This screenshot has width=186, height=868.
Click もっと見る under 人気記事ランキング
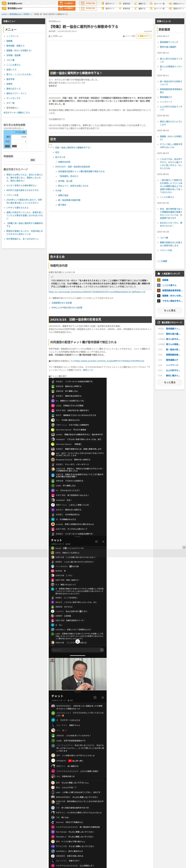pos(170,310)
